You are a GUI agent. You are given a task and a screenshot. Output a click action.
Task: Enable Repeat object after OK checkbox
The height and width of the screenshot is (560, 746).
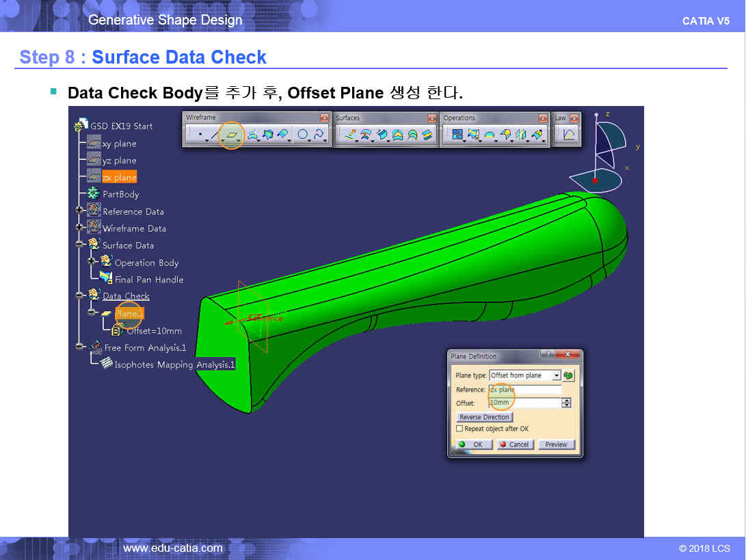click(459, 429)
